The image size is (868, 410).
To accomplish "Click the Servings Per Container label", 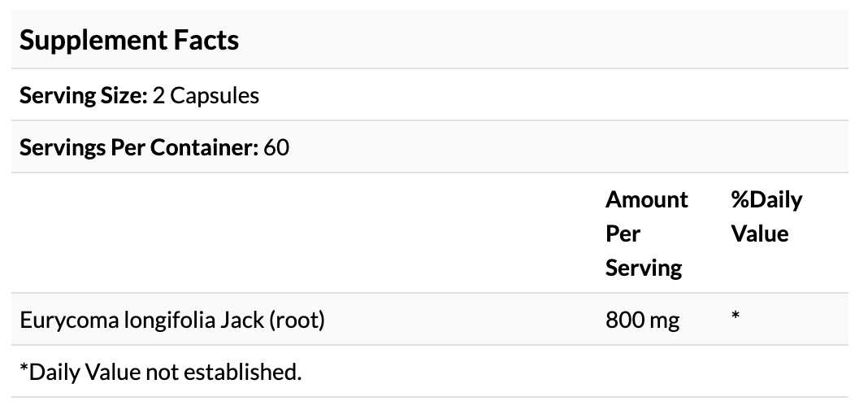I will click(x=139, y=147).
